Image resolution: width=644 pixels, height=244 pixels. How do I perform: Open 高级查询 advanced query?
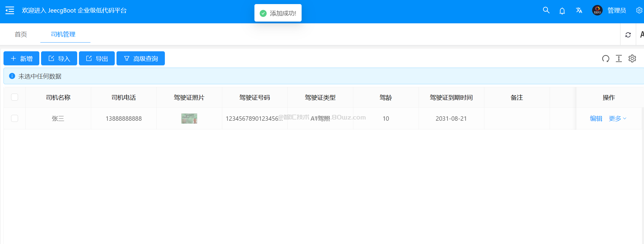click(x=141, y=58)
